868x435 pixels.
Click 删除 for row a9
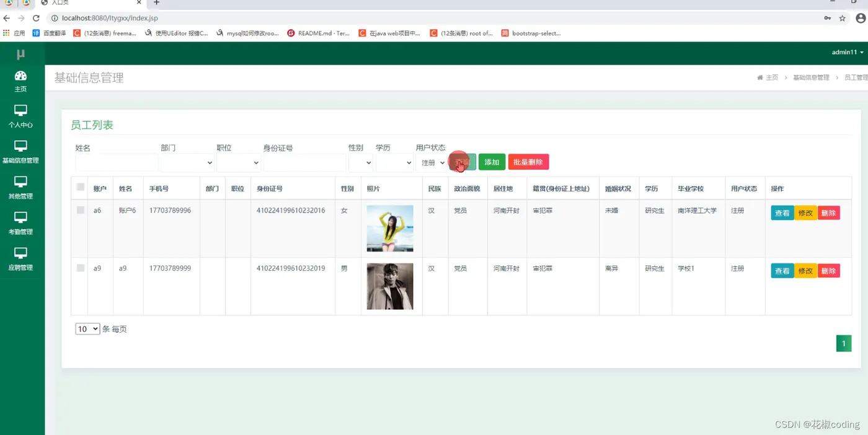(x=828, y=271)
